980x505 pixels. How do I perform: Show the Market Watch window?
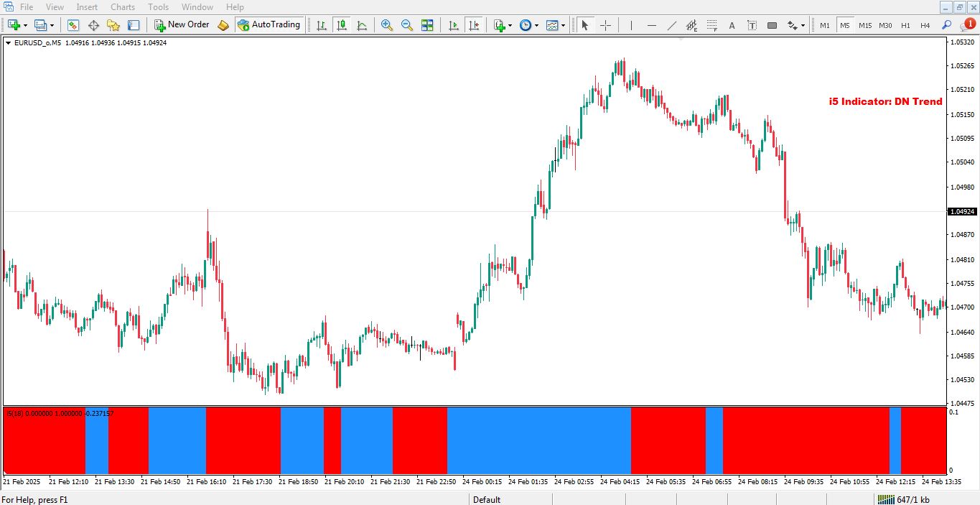pos(73,25)
